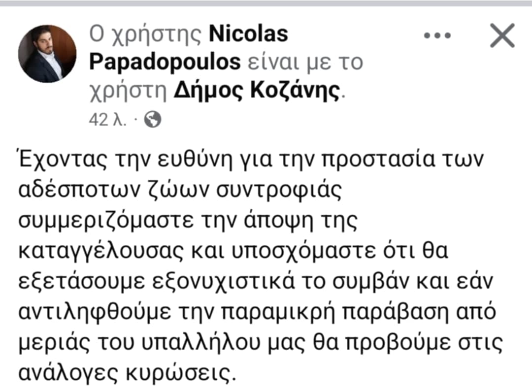Viewport: 532px width, 392px height.
Task: Click the line beginning with αντιληφθούμε
Action: [257, 312]
